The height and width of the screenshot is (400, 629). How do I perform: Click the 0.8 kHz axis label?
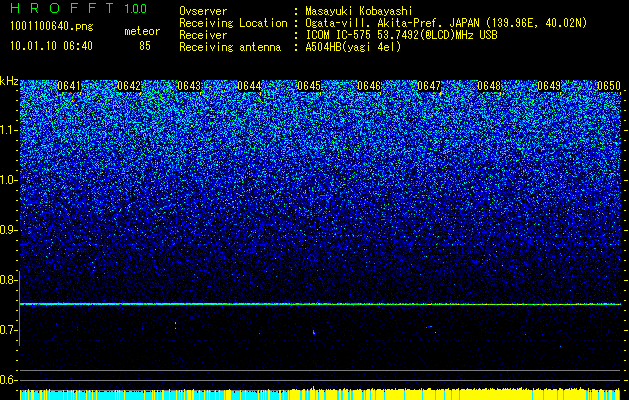click(x=8, y=280)
